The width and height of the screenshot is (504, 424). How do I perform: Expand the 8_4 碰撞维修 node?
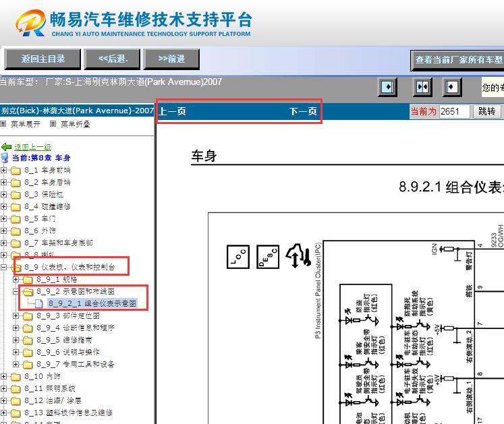point(3,206)
